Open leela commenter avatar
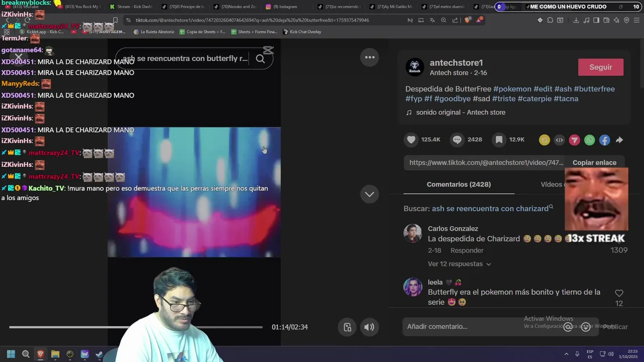Image resolution: width=644 pixels, height=362 pixels. point(413,287)
